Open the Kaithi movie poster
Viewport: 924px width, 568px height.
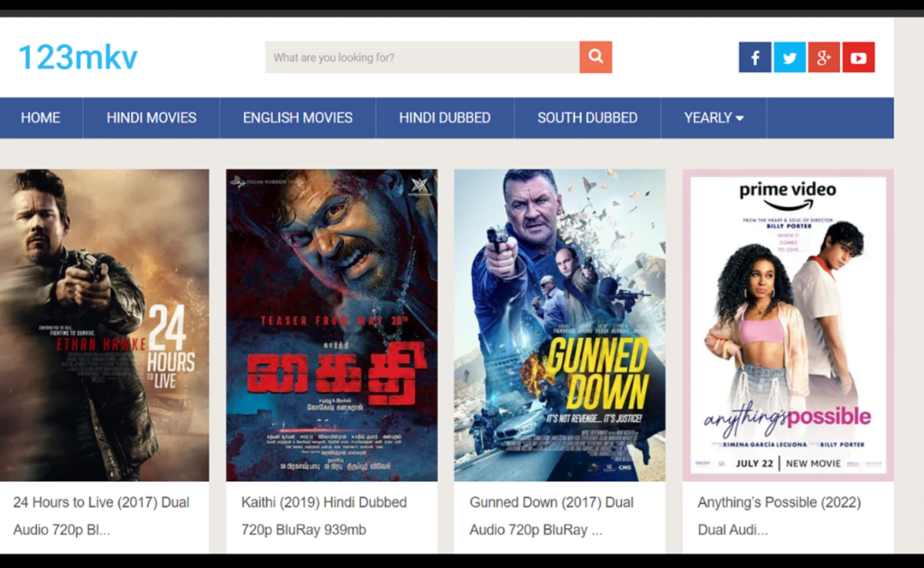(332, 325)
